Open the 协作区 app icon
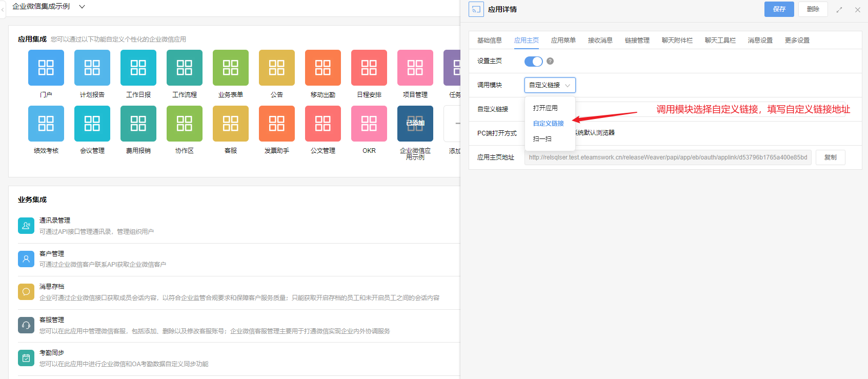Viewport: 868px width, 379px height. pos(185,124)
